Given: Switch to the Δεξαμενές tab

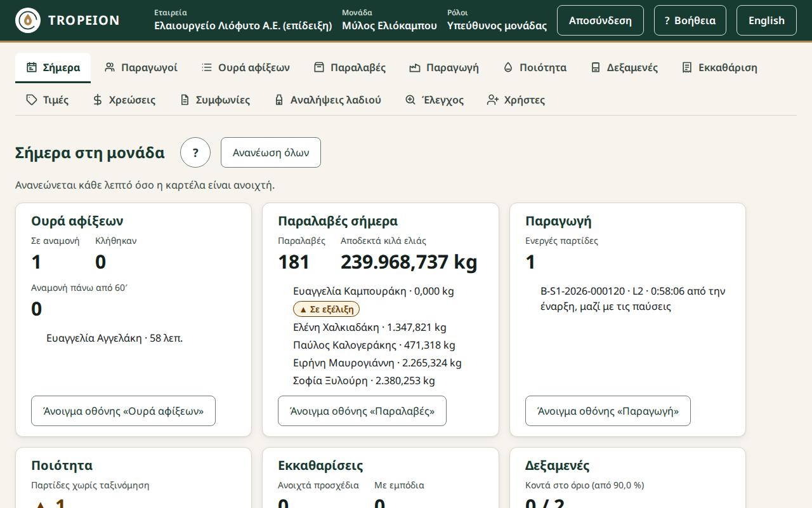Looking at the screenshot, I should coord(624,67).
